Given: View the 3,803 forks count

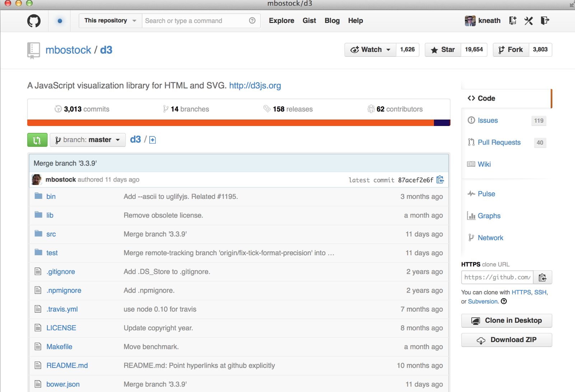Looking at the screenshot, I should (540, 50).
